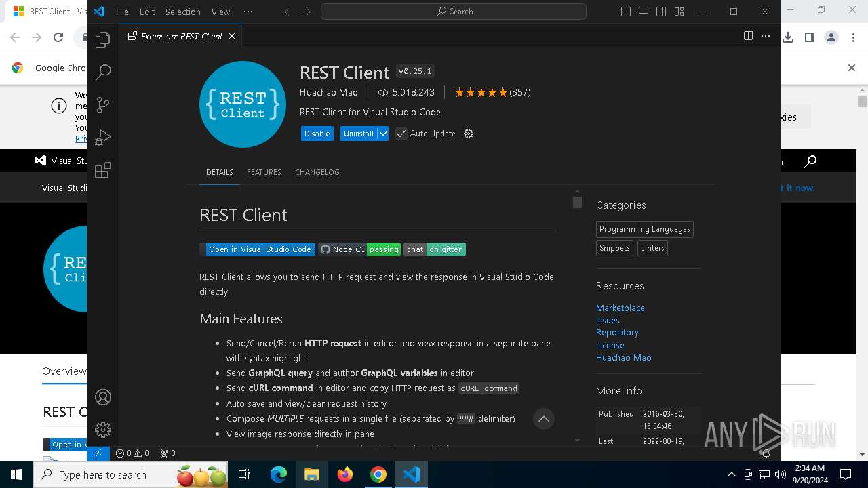
Task: Select the DETAILS tab
Action: click(x=220, y=172)
